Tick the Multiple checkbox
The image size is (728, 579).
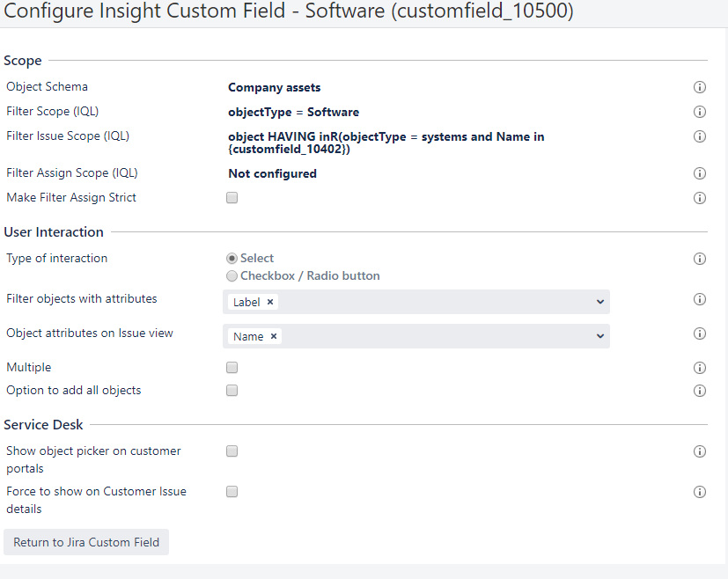click(x=232, y=368)
